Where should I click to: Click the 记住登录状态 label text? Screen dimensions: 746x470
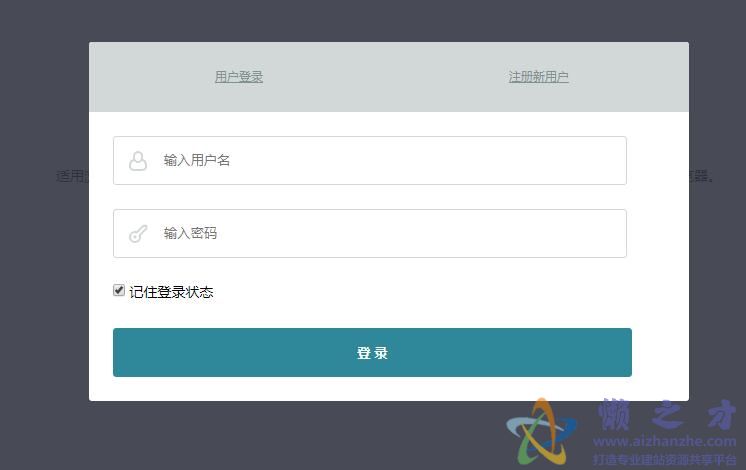pyautogui.click(x=171, y=292)
